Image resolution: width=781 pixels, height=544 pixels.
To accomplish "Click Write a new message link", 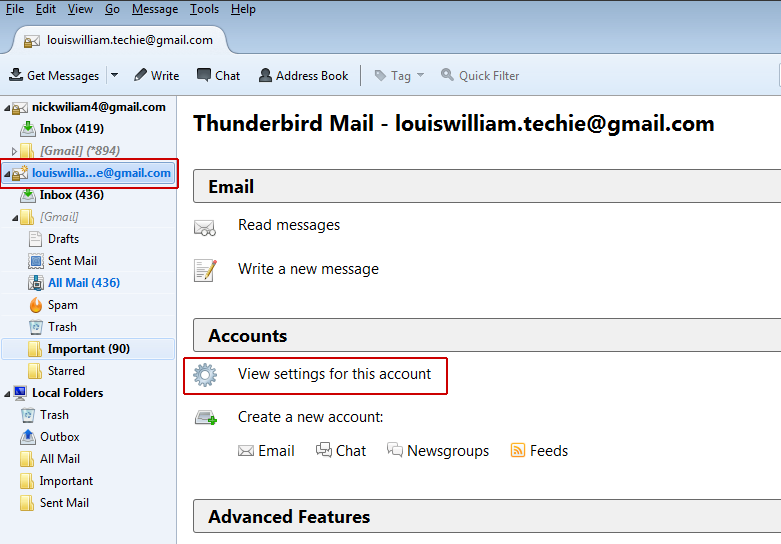I will click(x=308, y=269).
